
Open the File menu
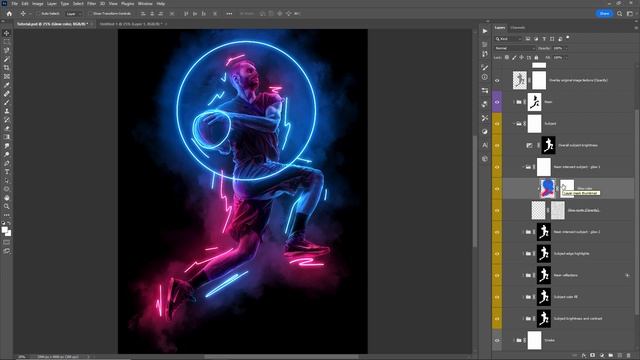tap(15, 4)
